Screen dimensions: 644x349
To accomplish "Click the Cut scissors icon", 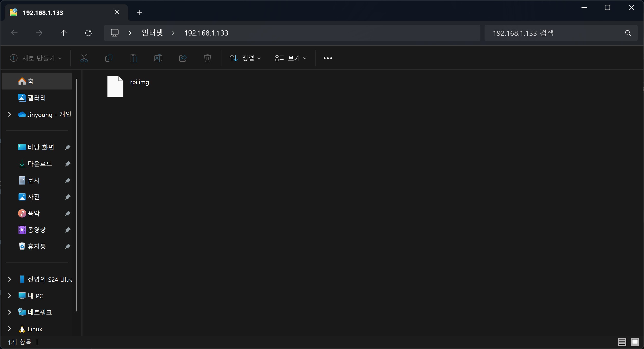I will click(84, 58).
